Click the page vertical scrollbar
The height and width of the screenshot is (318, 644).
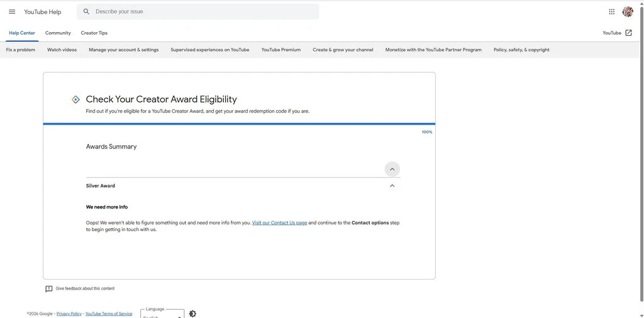(x=641, y=154)
